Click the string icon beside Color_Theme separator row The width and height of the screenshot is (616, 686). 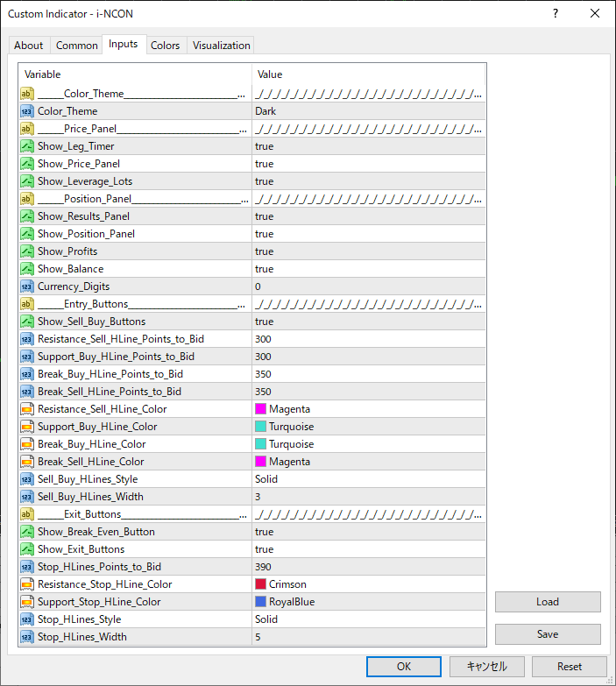tap(26, 94)
